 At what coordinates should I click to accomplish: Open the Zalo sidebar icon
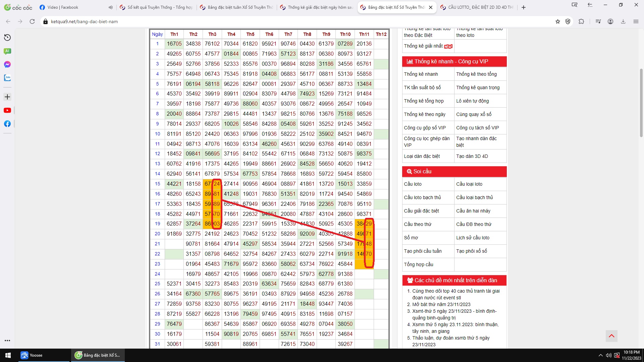click(x=7, y=78)
